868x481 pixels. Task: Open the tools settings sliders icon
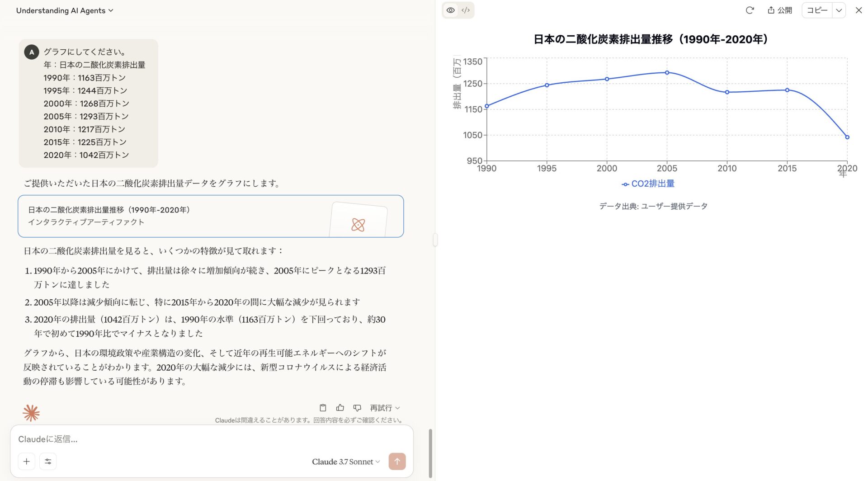tap(48, 461)
